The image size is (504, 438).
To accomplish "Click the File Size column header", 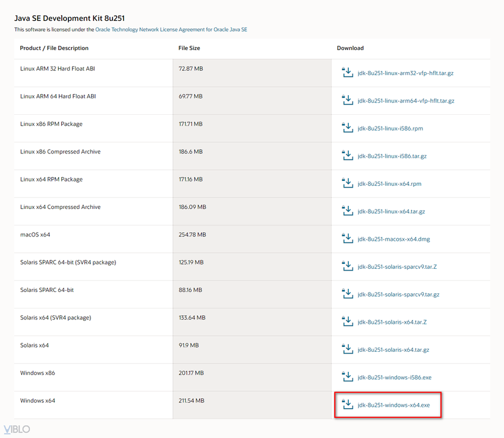I will pos(189,48).
